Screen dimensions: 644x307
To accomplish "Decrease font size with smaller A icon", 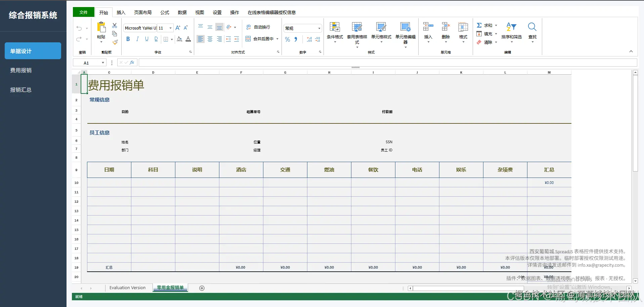I will tap(186, 28).
